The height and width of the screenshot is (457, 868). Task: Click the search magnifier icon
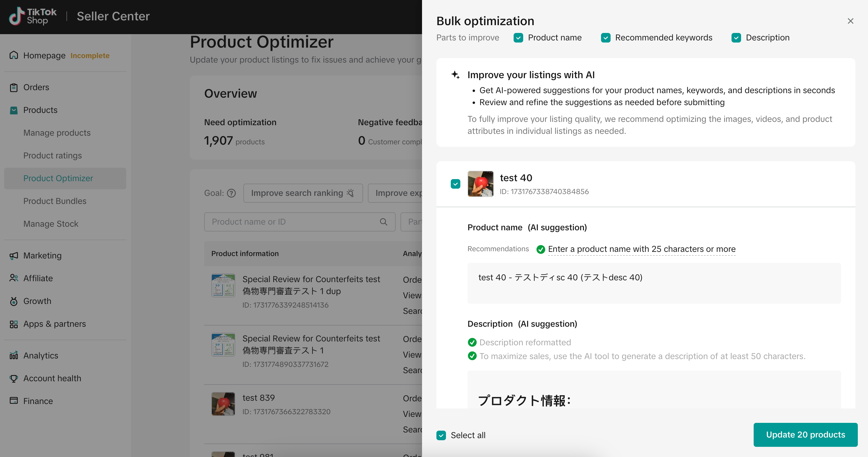(383, 222)
